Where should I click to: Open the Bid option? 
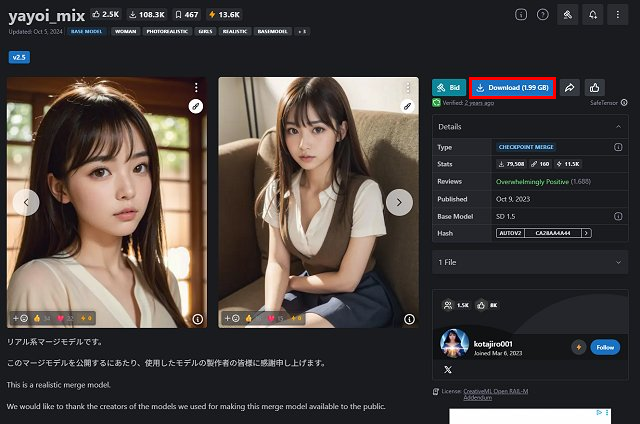coord(448,88)
